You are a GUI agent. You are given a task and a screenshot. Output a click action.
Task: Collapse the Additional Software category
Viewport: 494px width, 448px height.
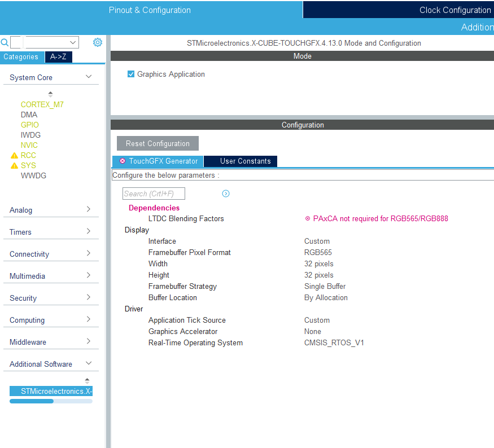89,363
